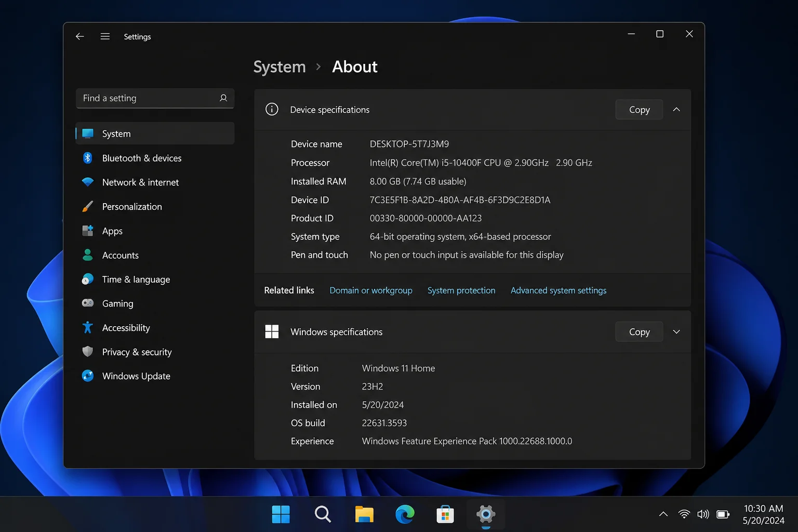Open Privacy & security settings
This screenshot has height=532, width=798.
[155, 352]
